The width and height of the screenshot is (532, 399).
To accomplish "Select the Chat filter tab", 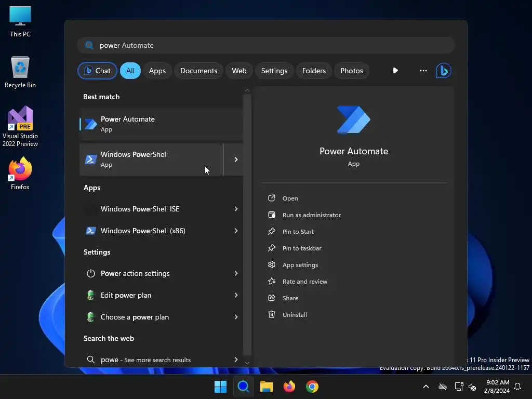I will (x=97, y=71).
